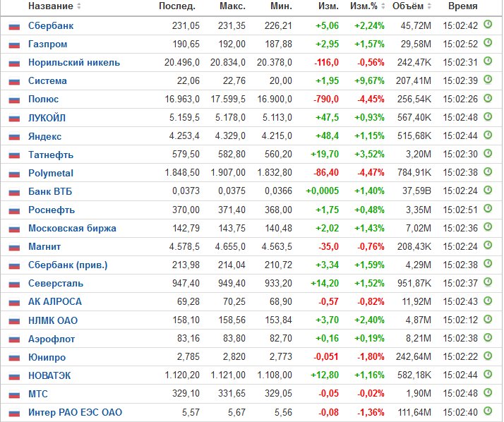The width and height of the screenshot is (504, 422).
Task: Select Polymetal percent change -4,47%
Action: [371, 173]
